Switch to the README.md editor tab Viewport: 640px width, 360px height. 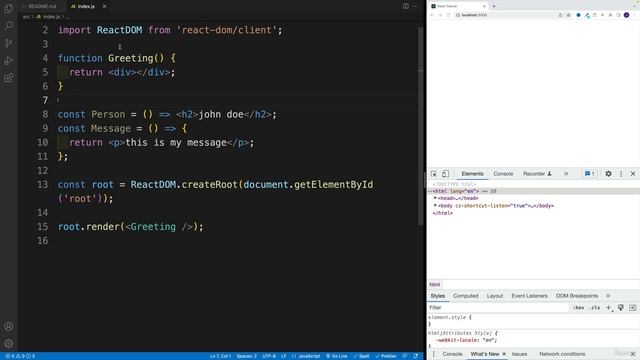click(x=42, y=6)
